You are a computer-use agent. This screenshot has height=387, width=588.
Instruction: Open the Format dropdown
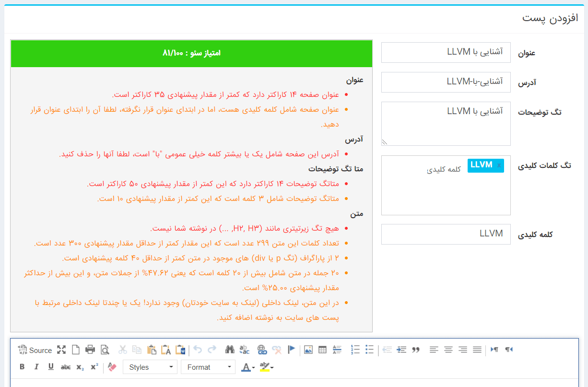(x=208, y=367)
